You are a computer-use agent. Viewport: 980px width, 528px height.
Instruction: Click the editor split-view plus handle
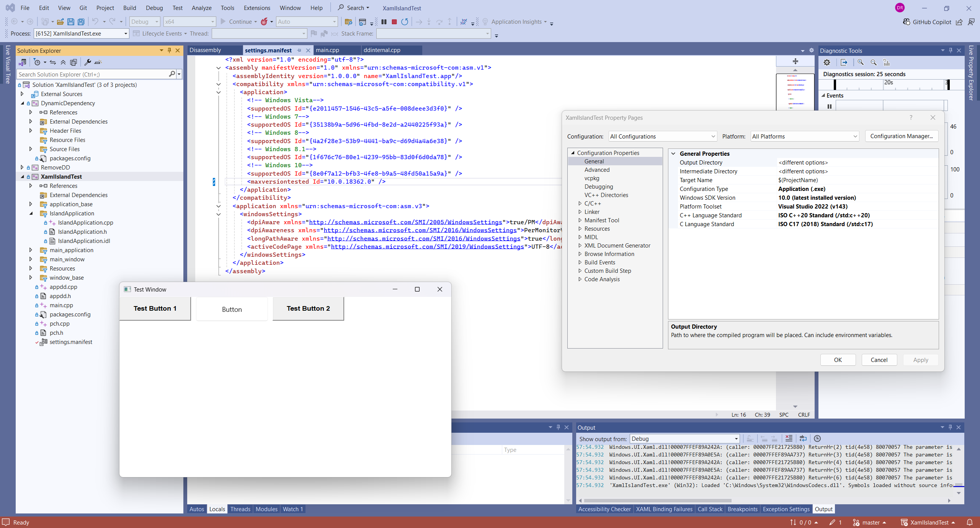(795, 61)
